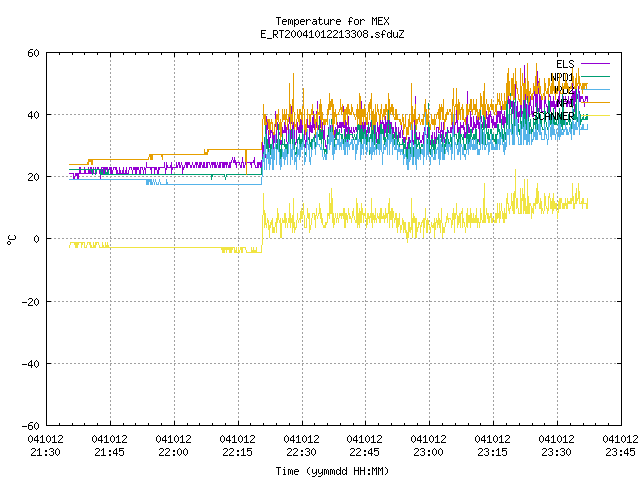Viewport: 640px width, 480px height.
Task: Click the 'Time (yymmdd HH:MM)' x-axis label
Action: (332, 471)
